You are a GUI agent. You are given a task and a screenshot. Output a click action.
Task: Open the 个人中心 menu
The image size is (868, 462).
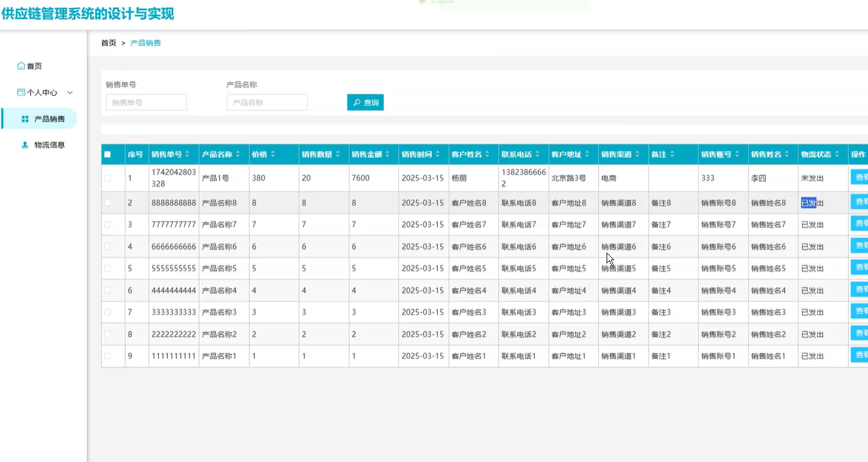(42, 93)
